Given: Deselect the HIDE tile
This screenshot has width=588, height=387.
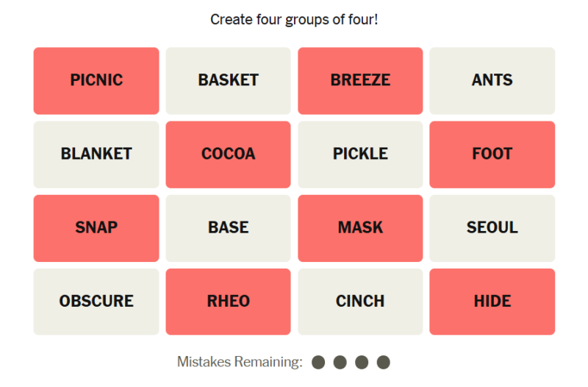Looking at the screenshot, I should (492, 302).
